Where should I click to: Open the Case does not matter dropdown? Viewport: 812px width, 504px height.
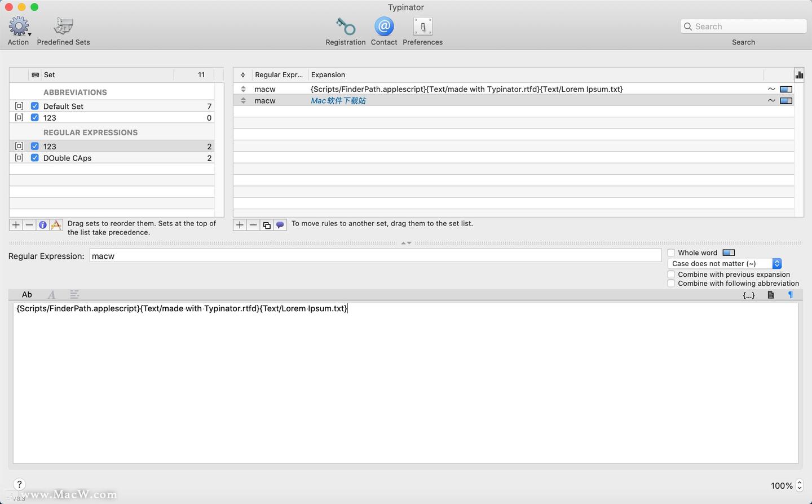click(777, 263)
